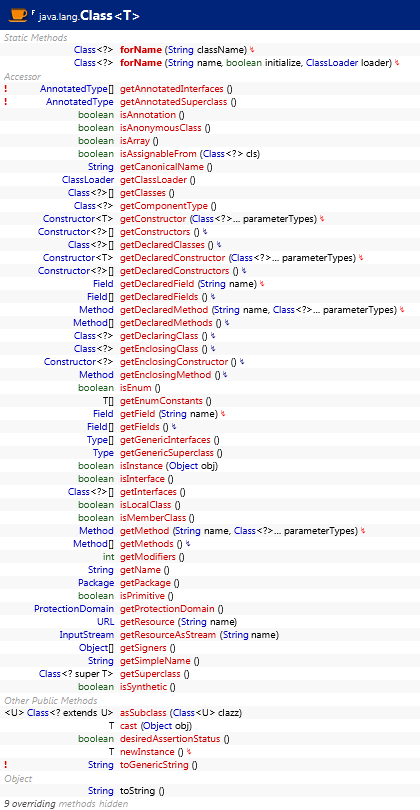Open the getDeclaredMethods method link
The image size is (420, 810).
point(166,323)
